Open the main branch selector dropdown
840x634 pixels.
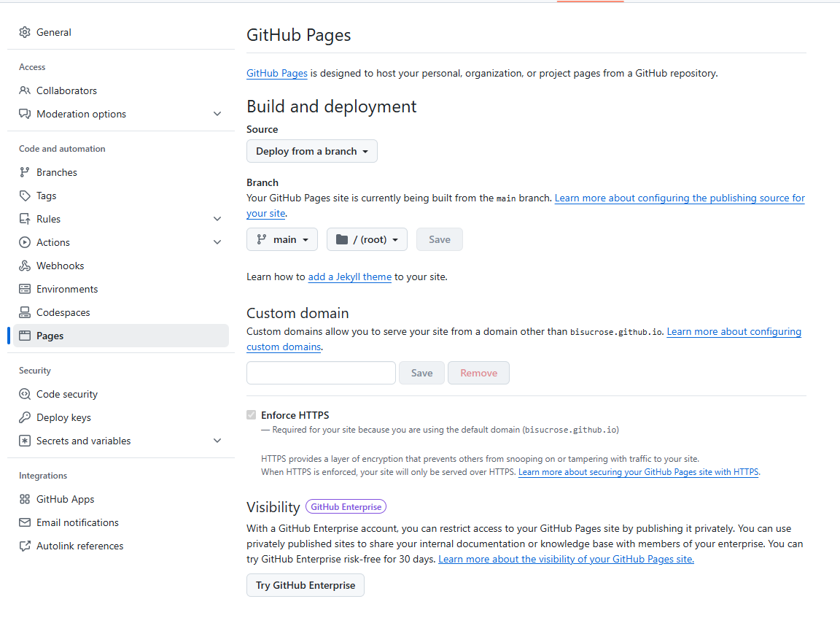[282, 239]
